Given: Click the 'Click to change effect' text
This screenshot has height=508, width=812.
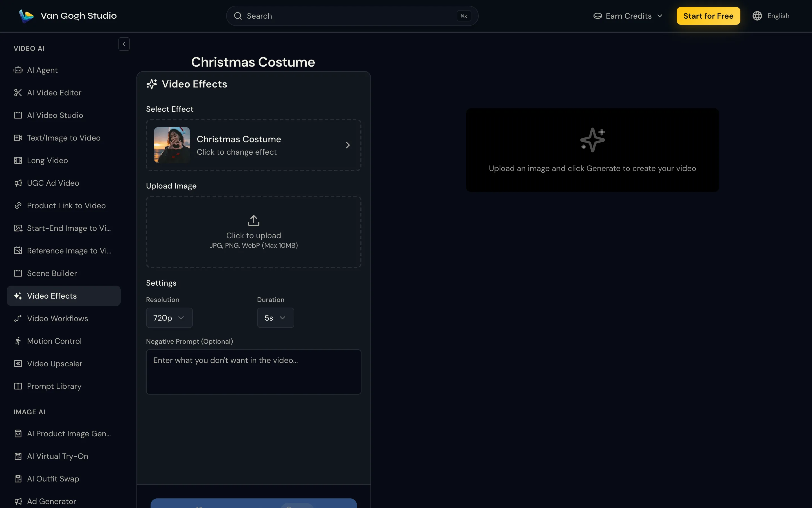Looking at the screenshot, I should click(x=237, y=152).
